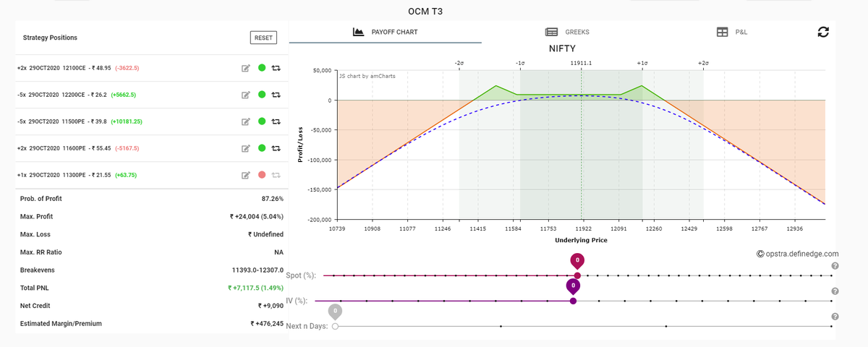The width and height of the screenshot is (868, 347).
Task: Click the Spot (%) slider handle
Action: 577,275
